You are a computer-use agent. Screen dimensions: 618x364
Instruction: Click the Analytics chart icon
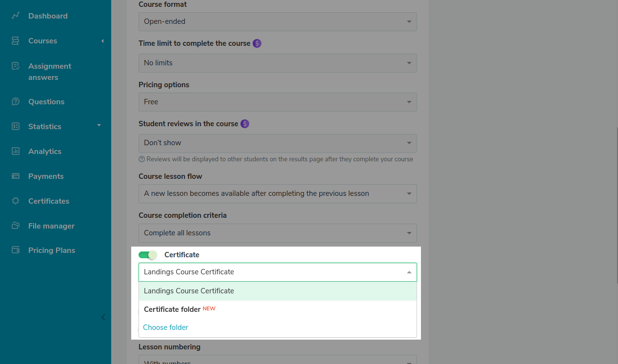[x=16, y=152]
